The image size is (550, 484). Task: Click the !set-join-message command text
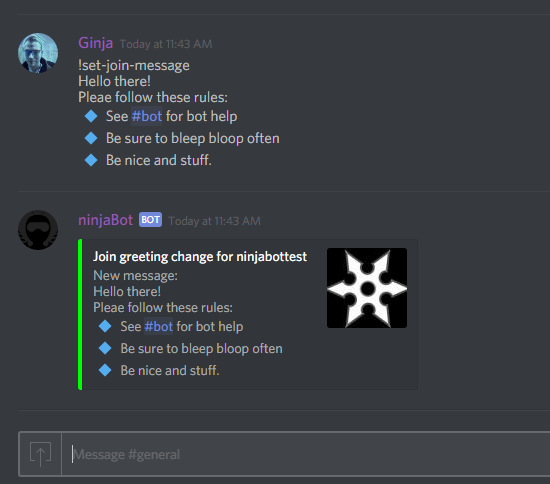coord(134,65)
